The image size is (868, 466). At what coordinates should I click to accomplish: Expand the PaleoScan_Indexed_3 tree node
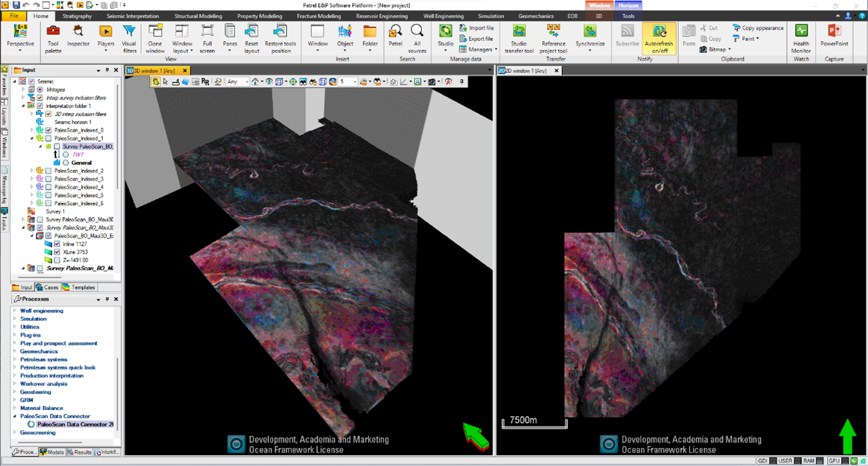point(31,179)
